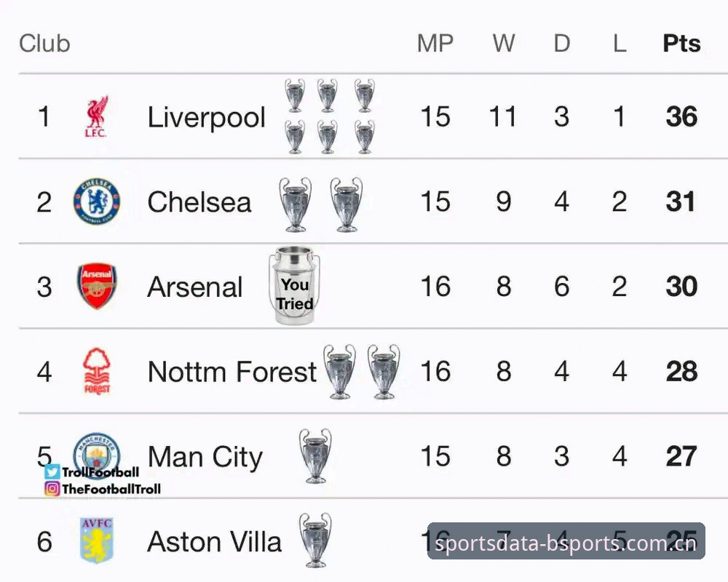Open the Nottm Forest team name

232,372
